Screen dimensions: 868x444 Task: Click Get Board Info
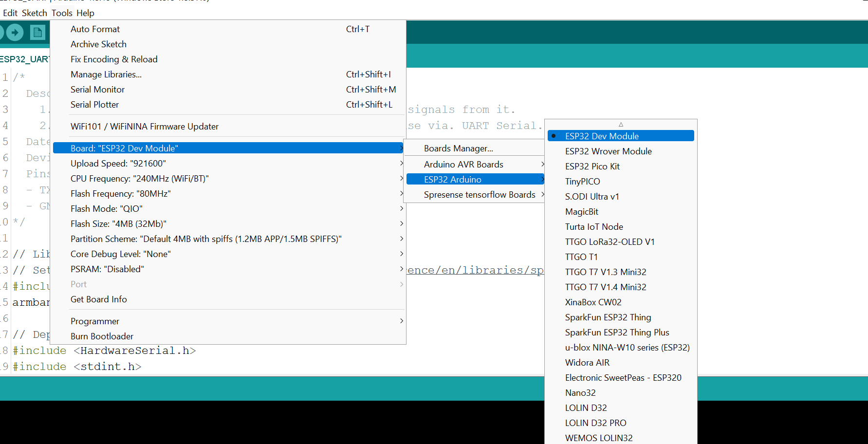[98, 299]
